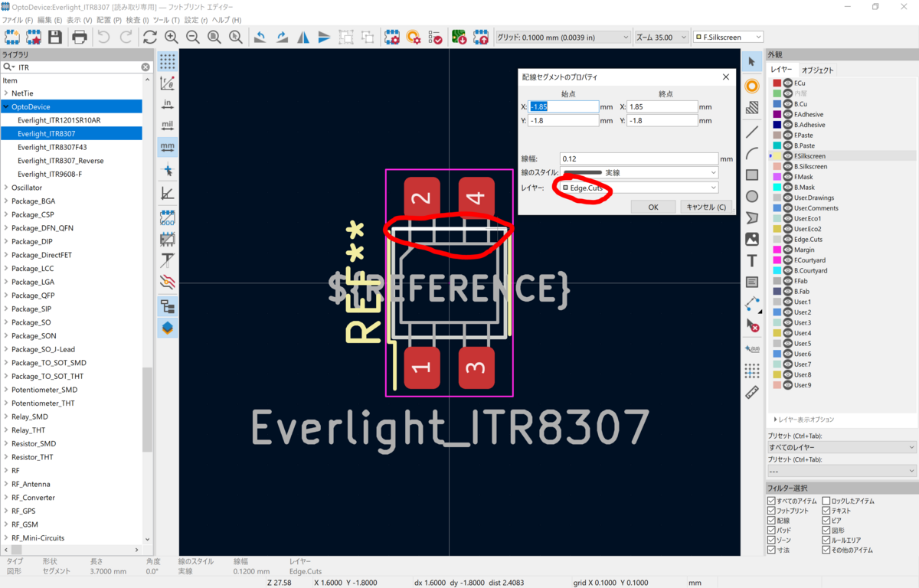
Task: Open pad properties icon with gear
Action: point(414,37)
